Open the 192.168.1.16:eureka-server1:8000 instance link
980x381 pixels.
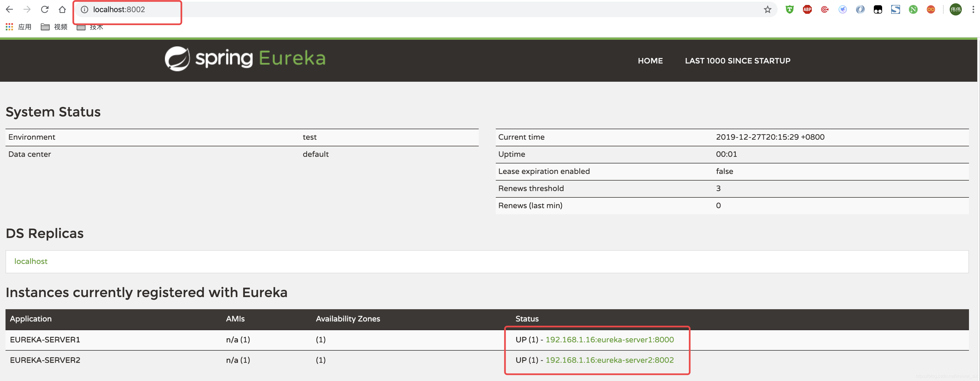(609, 340)
